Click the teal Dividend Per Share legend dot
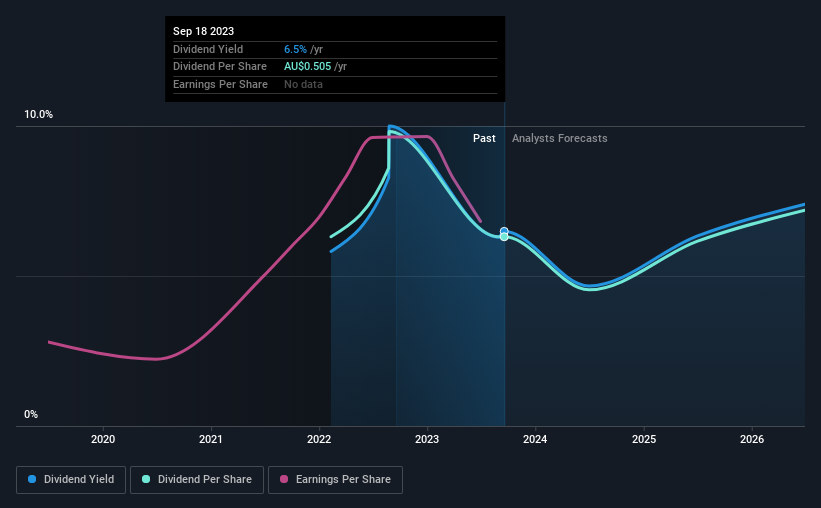821x508 pixels. pyautogui.click(x=146, y=479)
